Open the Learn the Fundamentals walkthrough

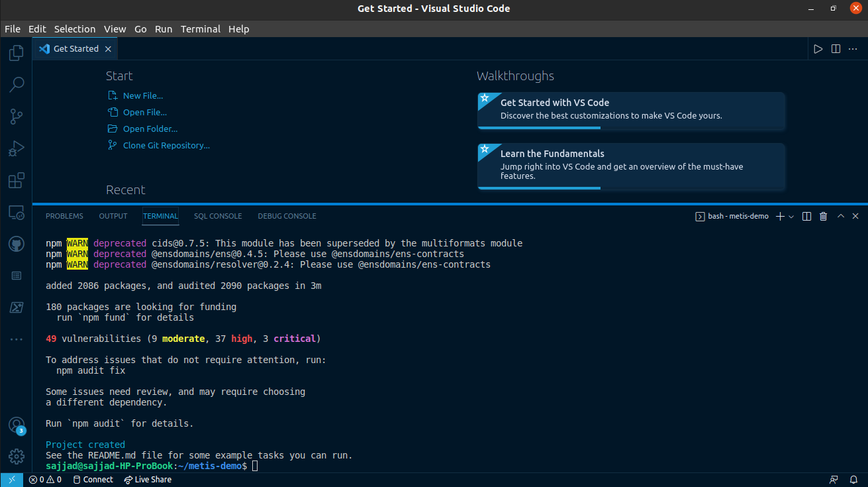pos(631,166)
